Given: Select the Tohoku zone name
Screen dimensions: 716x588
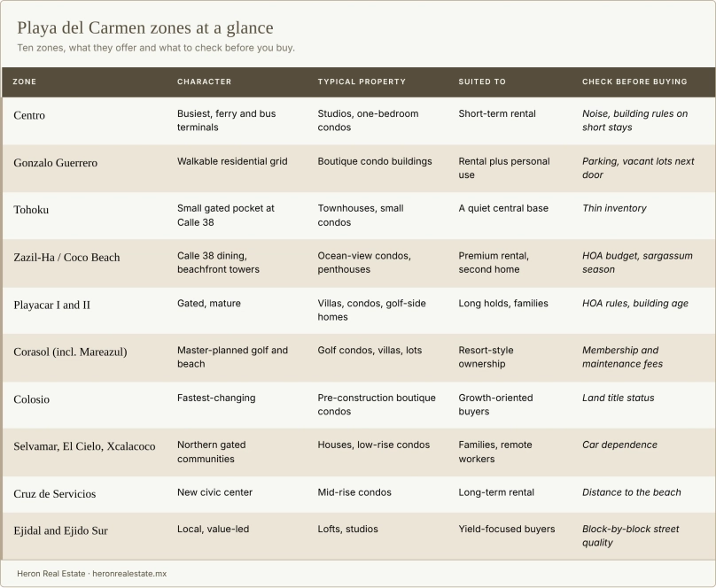Looking at the screenshot, I should tap(31, 210).
